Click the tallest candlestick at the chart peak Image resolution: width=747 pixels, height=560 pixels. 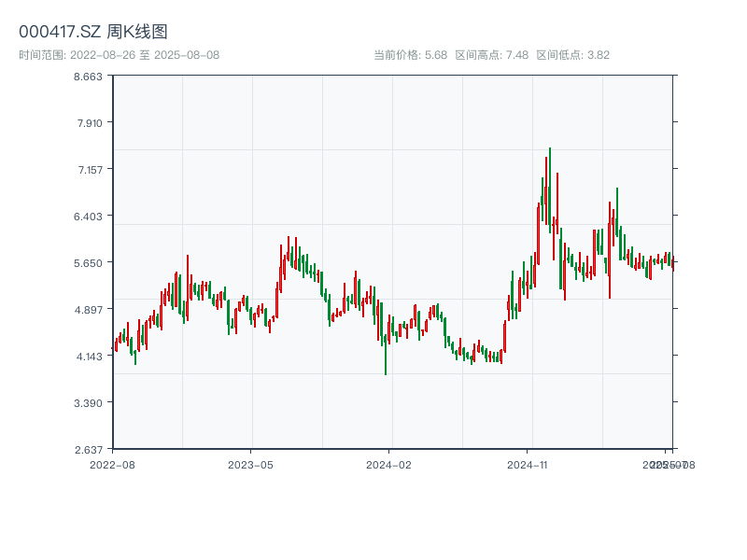click(550, 187)
